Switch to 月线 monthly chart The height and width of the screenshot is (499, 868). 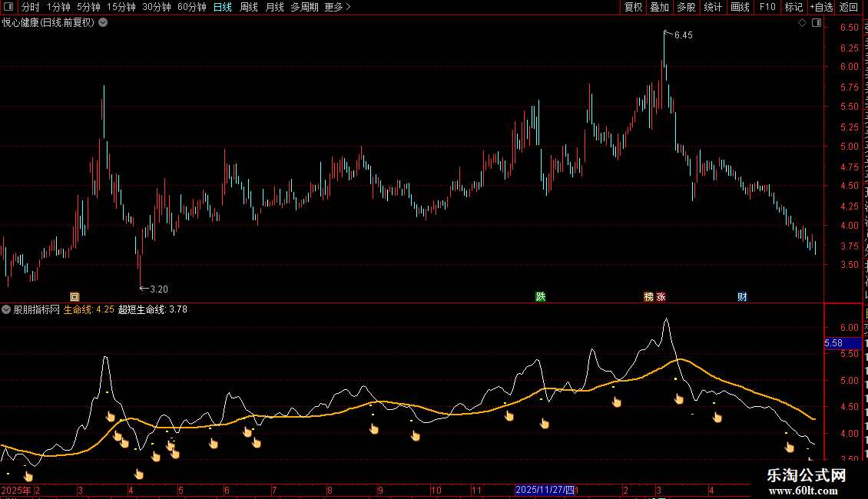coord(274,7)
